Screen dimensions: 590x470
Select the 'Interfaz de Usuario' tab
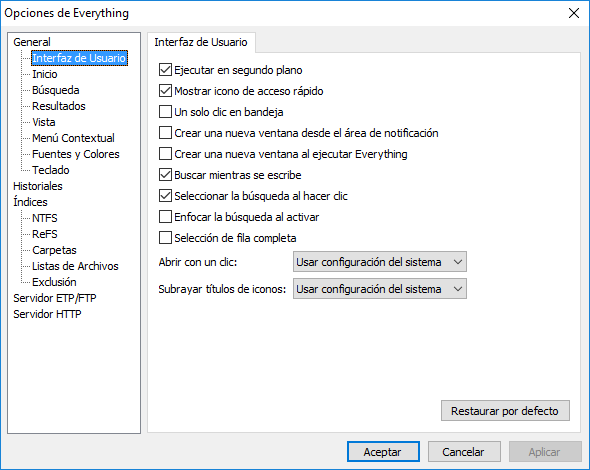point(201,42)
